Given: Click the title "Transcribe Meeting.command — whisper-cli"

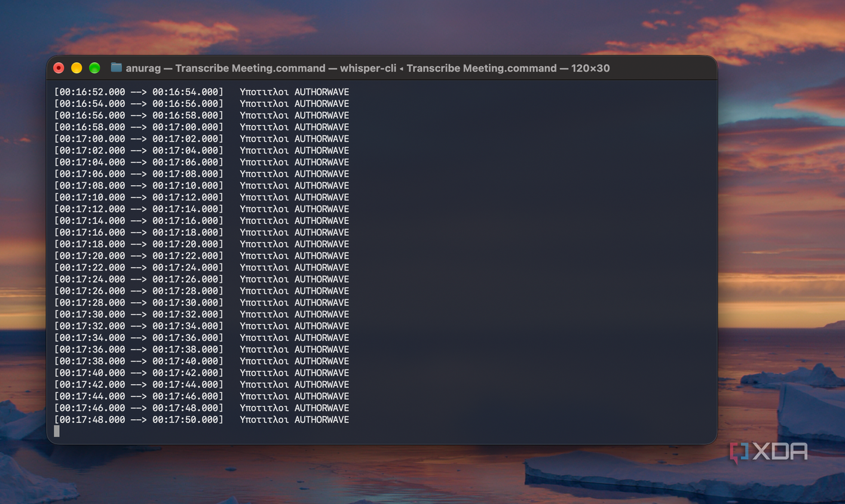Looking at the screenshot, I should (286, 68).
